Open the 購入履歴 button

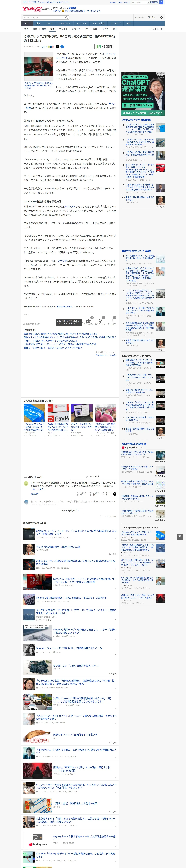point(152,18)
